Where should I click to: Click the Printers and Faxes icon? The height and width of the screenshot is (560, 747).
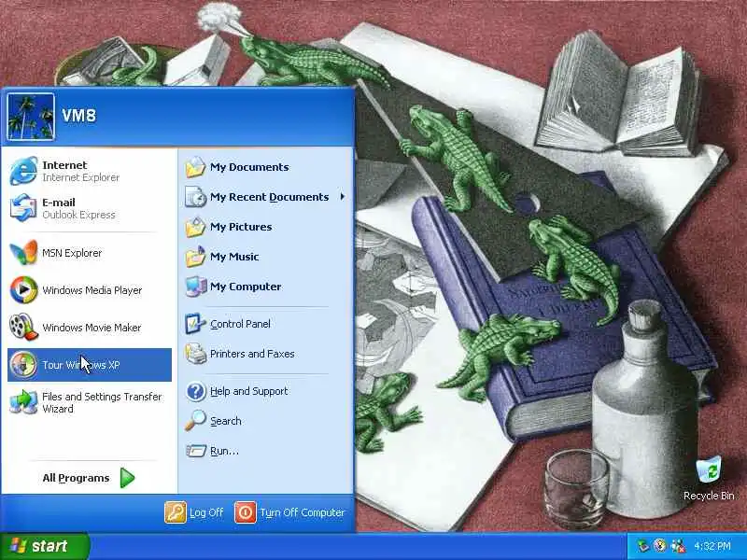pos(195,354)
